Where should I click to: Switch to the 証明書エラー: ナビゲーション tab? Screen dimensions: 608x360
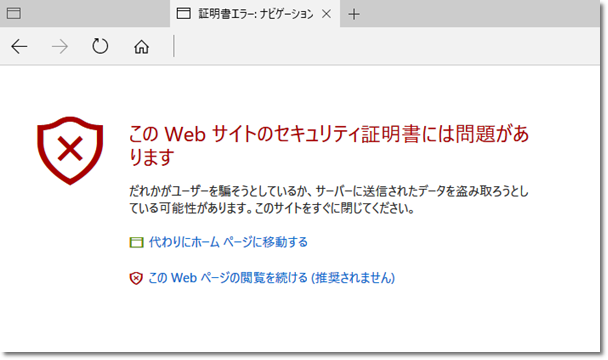coord(255,14)
